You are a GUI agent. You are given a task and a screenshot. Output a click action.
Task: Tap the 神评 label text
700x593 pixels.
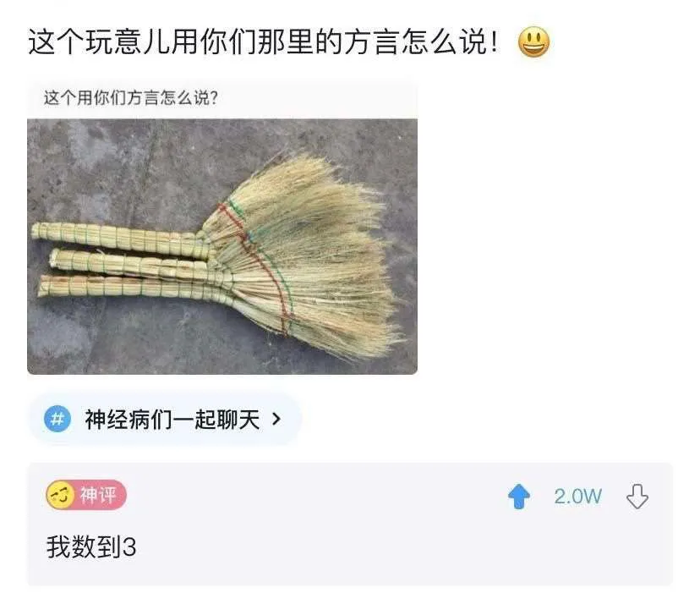coord(98,495)
